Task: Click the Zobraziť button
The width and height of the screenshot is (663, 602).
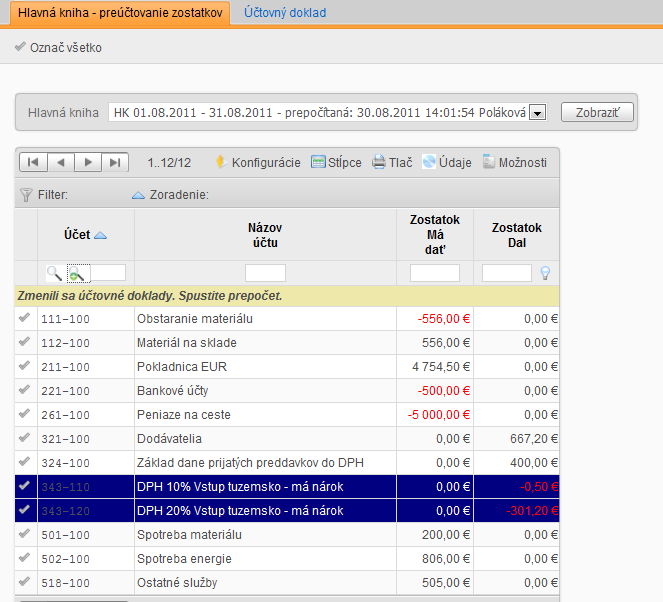Action: click(x=597, y=112)
